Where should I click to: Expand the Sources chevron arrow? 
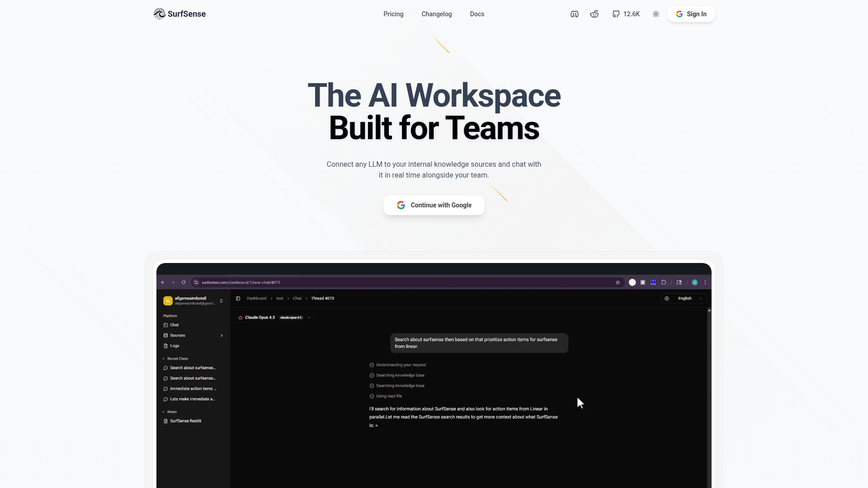[222, 335]
